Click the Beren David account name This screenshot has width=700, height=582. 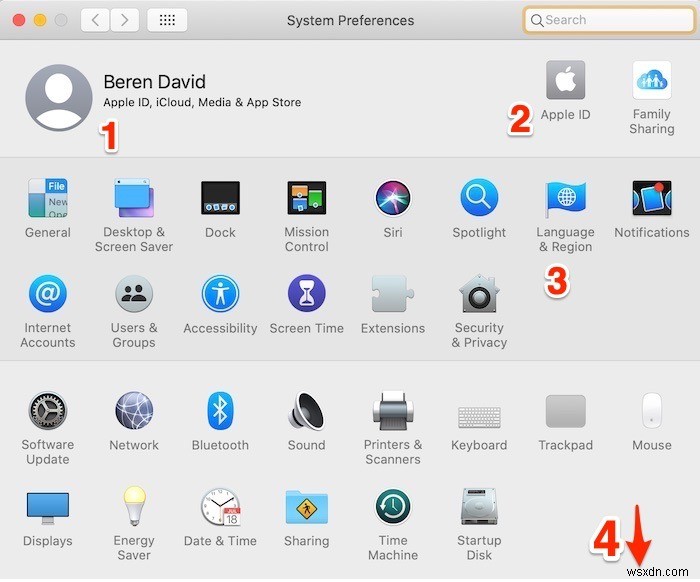point(154,82)
